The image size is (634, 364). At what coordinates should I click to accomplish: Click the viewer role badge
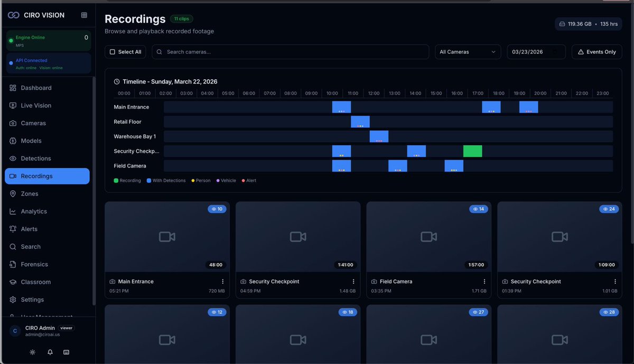66,328
